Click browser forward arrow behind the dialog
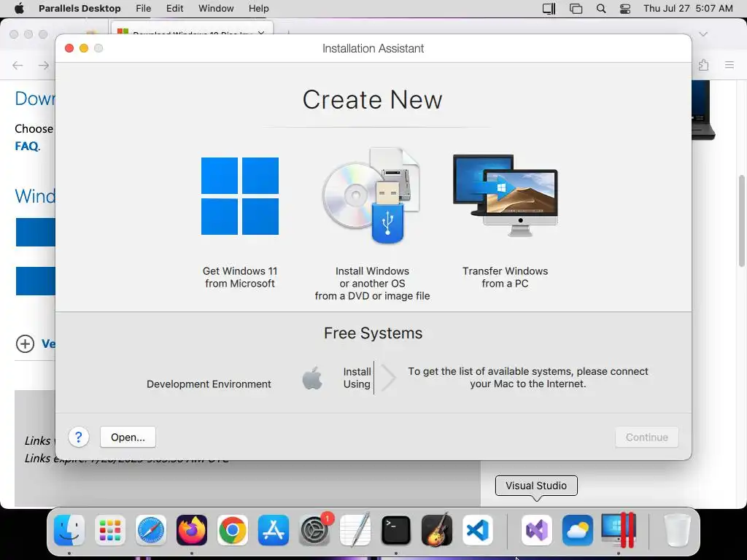 point(44,65)
